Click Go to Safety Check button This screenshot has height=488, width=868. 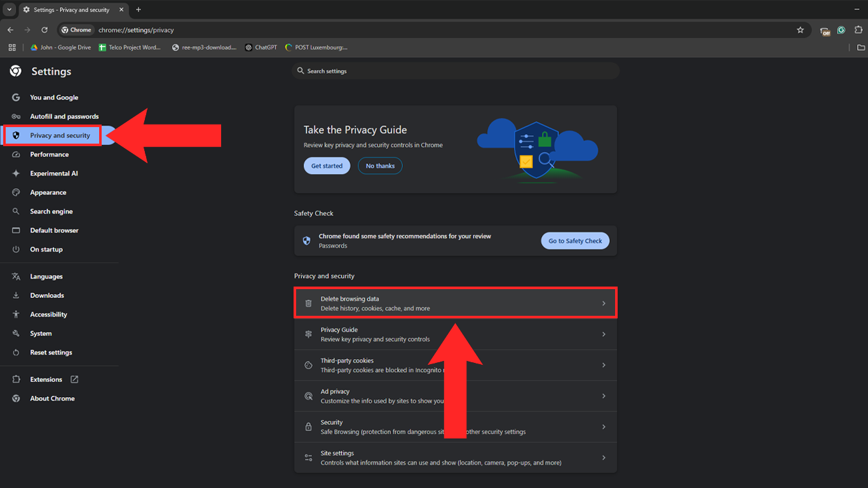575,241
